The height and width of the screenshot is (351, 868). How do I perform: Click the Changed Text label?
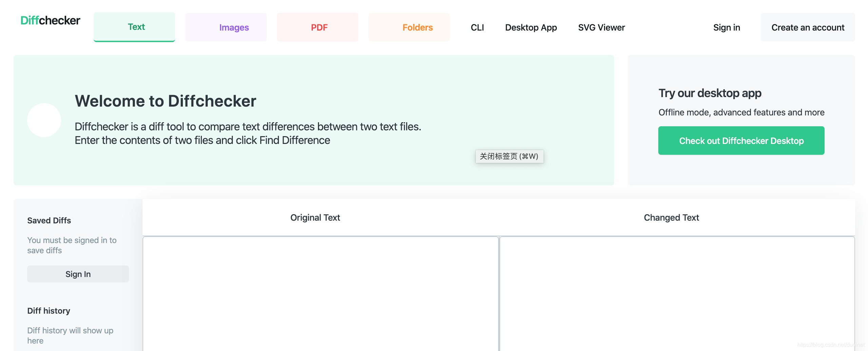[x=671, y=218]
